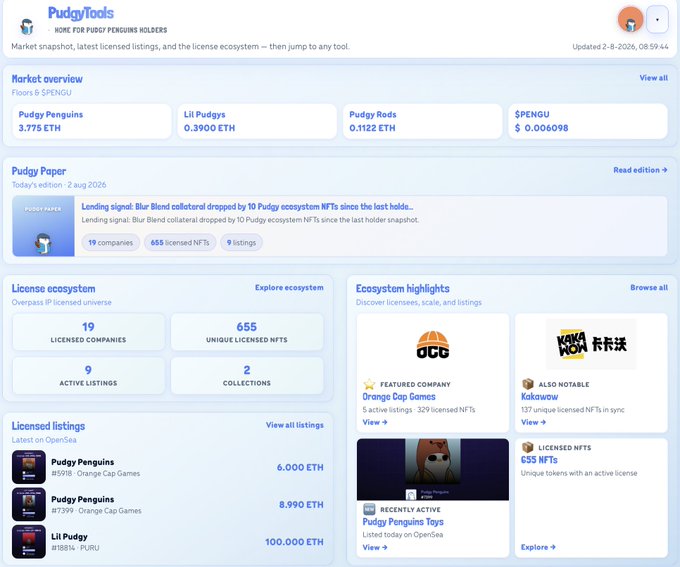Click the Pudgy Penguins Toys preview image
Viewport: 680px width, 567px height.
433,469
